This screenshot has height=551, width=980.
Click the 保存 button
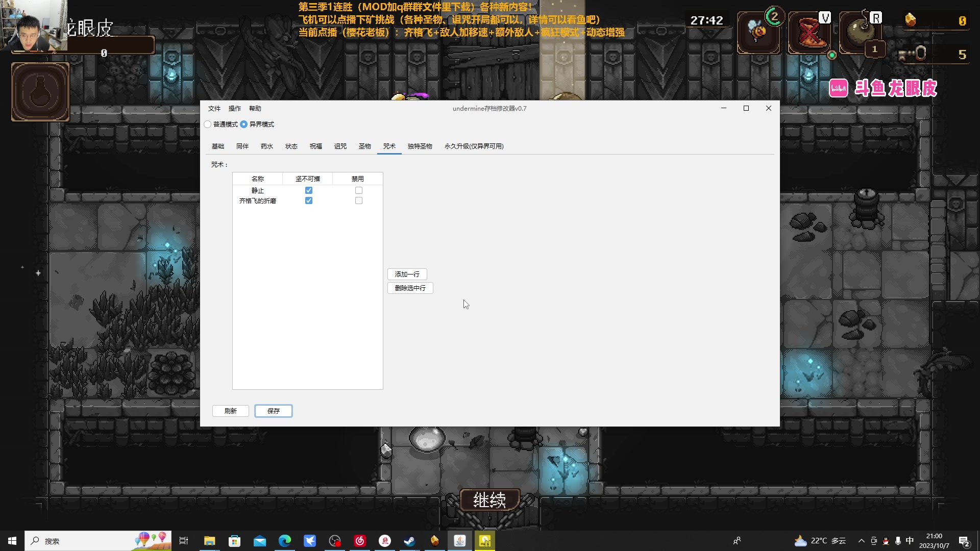coord(274,411)
